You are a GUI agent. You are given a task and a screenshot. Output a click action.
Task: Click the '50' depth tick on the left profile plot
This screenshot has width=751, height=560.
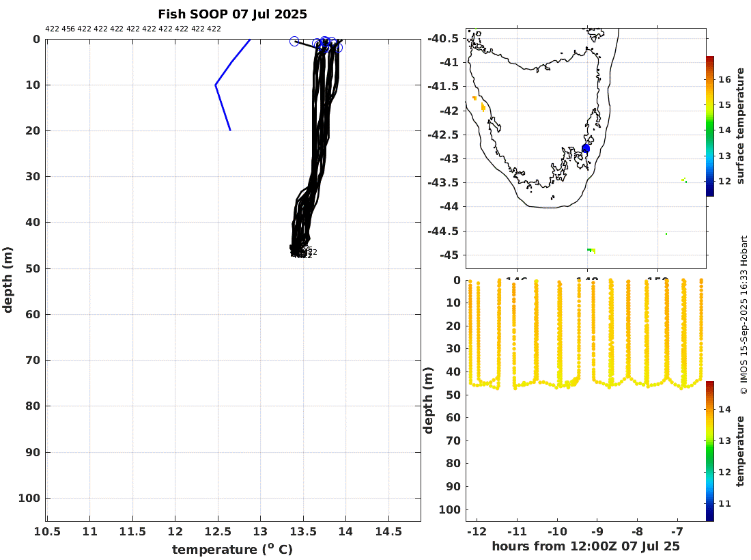coord(33,268)
